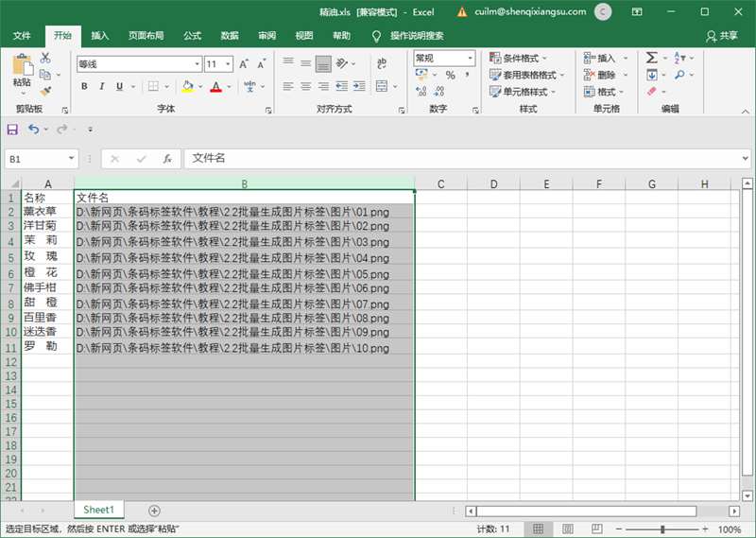Viewport: 756px width, 538px height.
Task: Click the 共享 share button
Action: (x=722, y=36)
